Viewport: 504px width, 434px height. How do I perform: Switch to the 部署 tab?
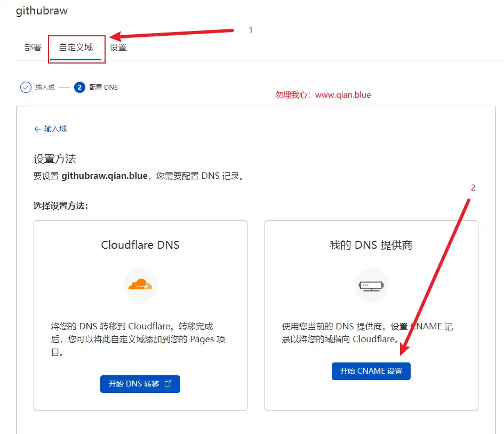point(33,48)
